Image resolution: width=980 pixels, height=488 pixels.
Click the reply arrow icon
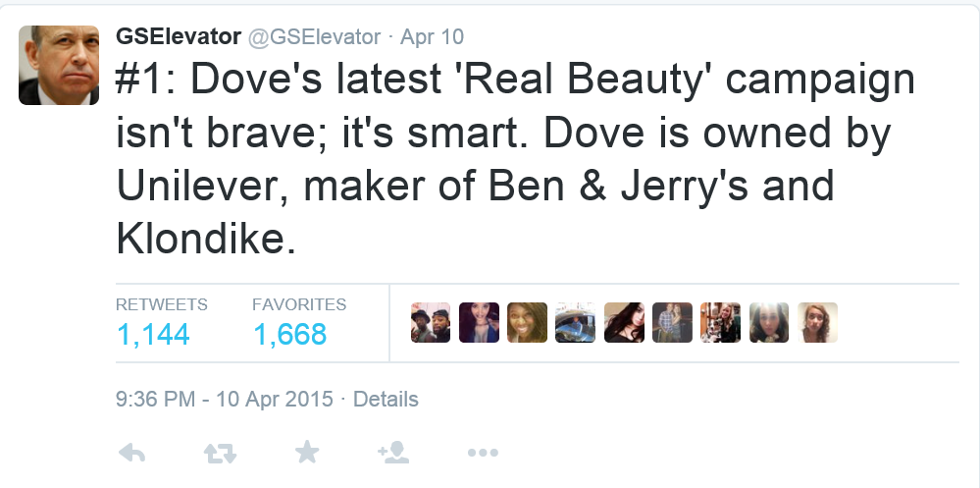click(x=131, y=453)
